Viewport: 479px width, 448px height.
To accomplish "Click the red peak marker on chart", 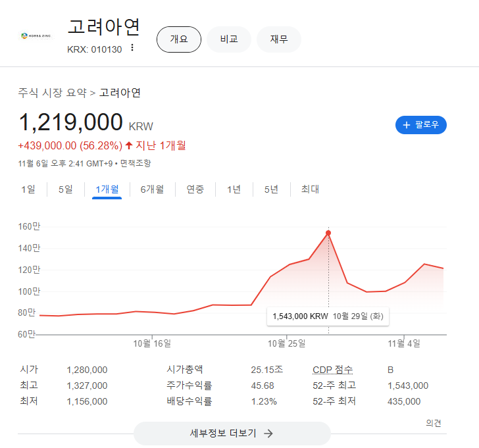I will [x=328, y=233].
